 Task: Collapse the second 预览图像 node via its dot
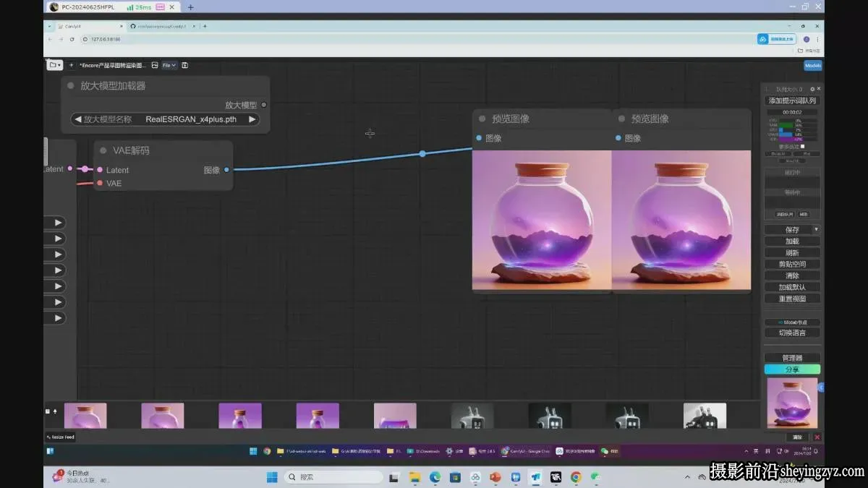coord(621,119)
